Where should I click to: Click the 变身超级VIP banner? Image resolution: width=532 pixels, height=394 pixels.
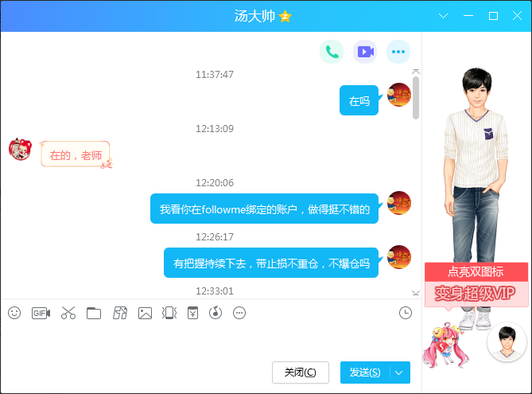tap(476, 294)
